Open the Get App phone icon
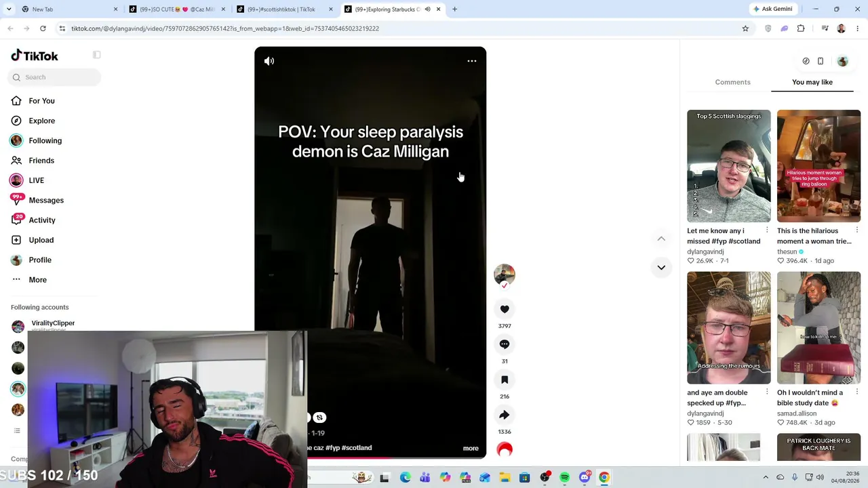Viewport: 868px width, 488px height. (x=821, y=61)
